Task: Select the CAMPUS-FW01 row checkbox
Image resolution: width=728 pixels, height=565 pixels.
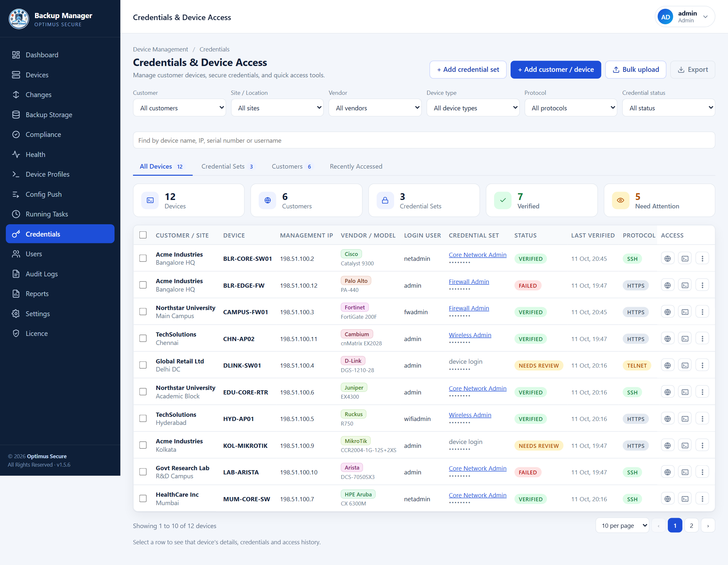Action: 143,312
